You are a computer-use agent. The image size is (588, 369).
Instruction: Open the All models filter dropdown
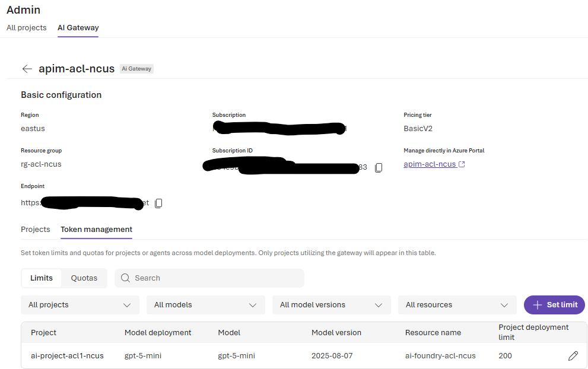[205, 305]
